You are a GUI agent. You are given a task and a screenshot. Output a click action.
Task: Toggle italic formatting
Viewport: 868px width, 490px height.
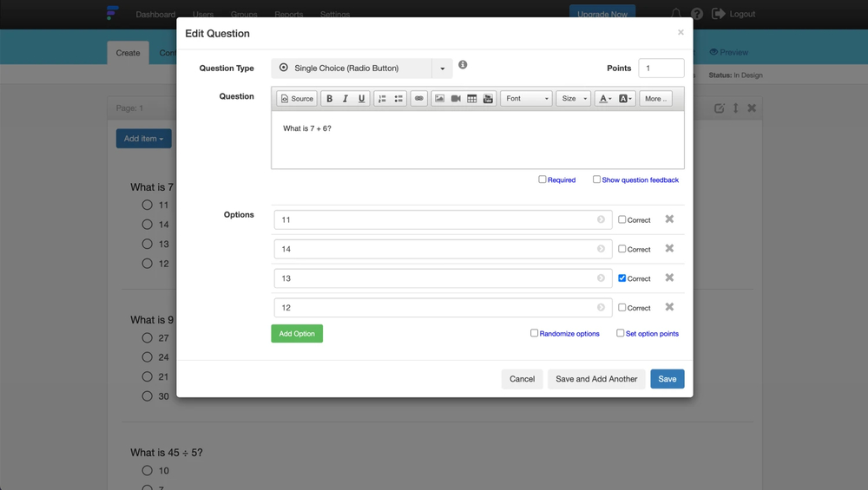click(345, 99)
